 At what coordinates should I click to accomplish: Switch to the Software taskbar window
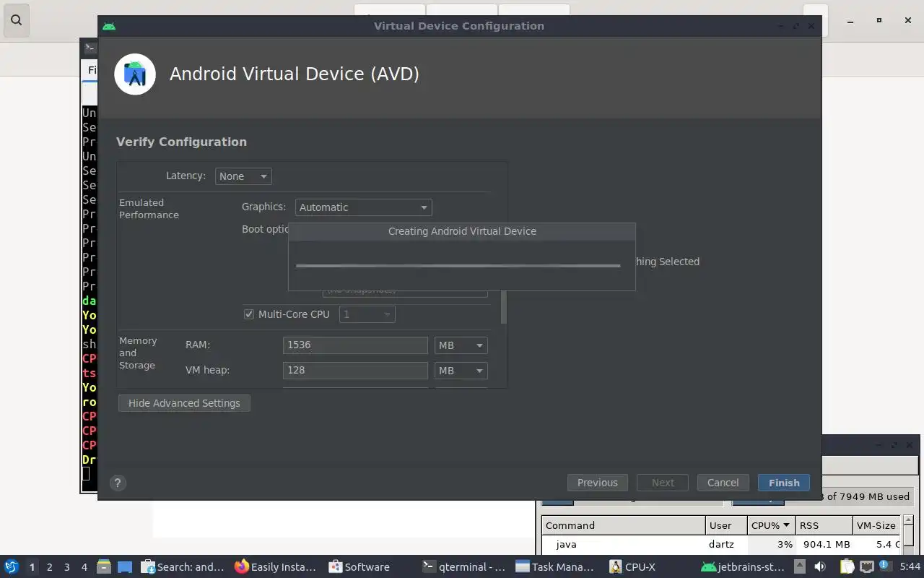[x=359, y=566]
